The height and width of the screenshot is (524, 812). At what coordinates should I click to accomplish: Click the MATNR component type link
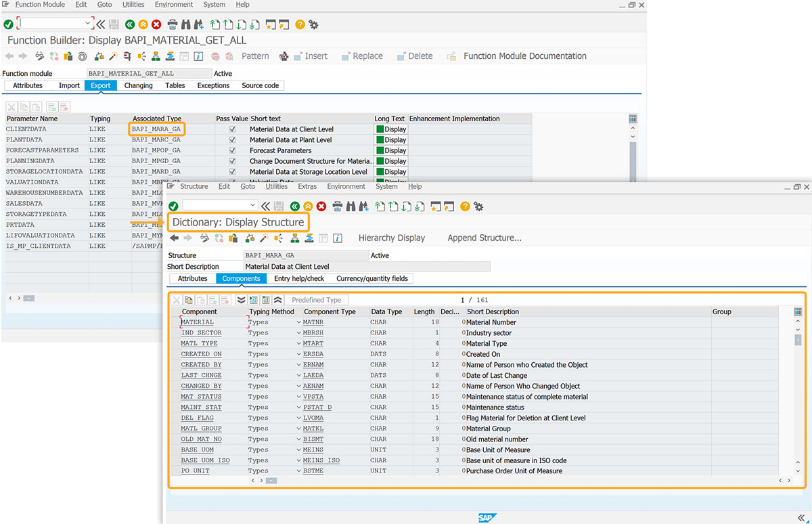click(313, 322)
